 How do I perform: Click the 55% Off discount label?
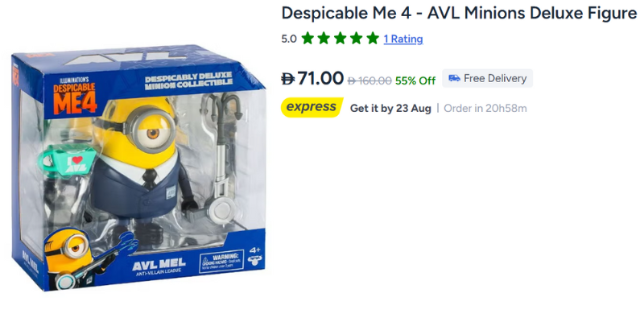point(415,81)
